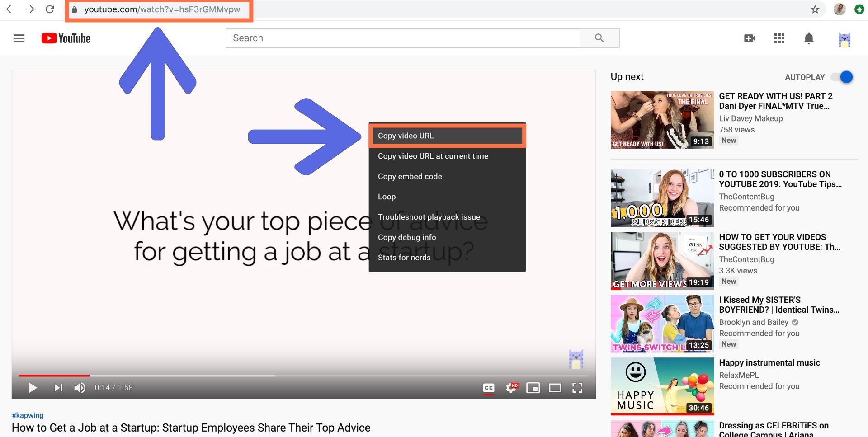Screen dimensions: 868x437
Task: Open the TWINS SWITCH video thumbnail
Action: pyautogui.click(x=662, y=324)
